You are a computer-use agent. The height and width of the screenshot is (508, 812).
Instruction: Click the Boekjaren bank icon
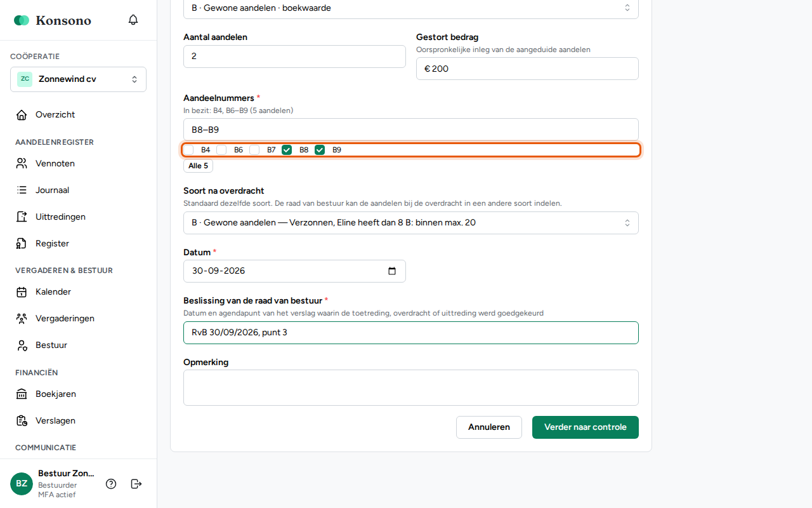point(22,394)
